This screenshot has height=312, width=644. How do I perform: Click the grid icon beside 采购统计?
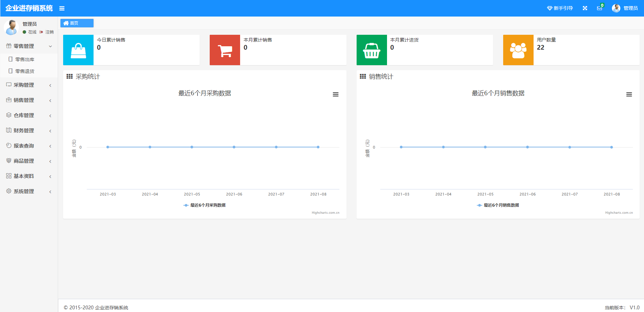coord(70,76)
